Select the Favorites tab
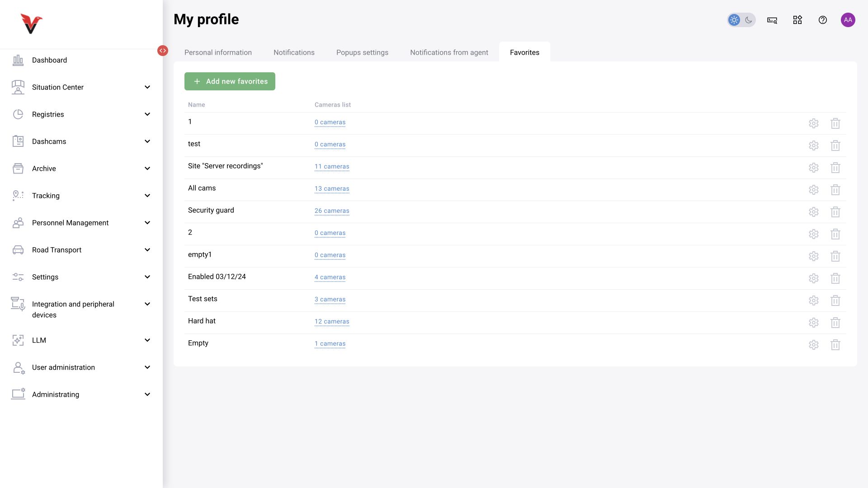 524,52
